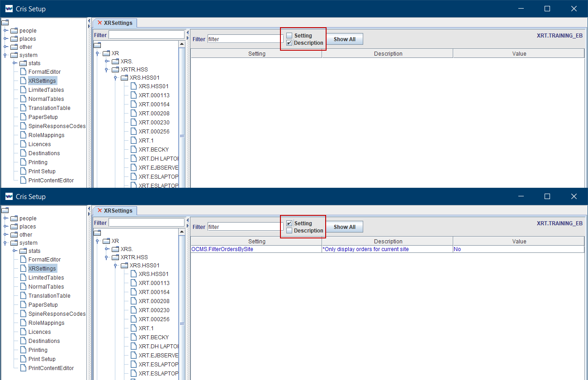
Task: Expand the other node handle in upper window
Action: click(x=6, y=47)
